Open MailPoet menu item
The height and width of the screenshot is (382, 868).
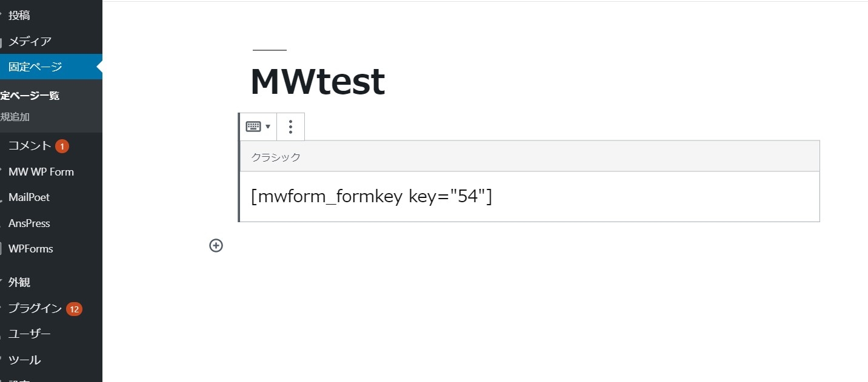point(29,197)
